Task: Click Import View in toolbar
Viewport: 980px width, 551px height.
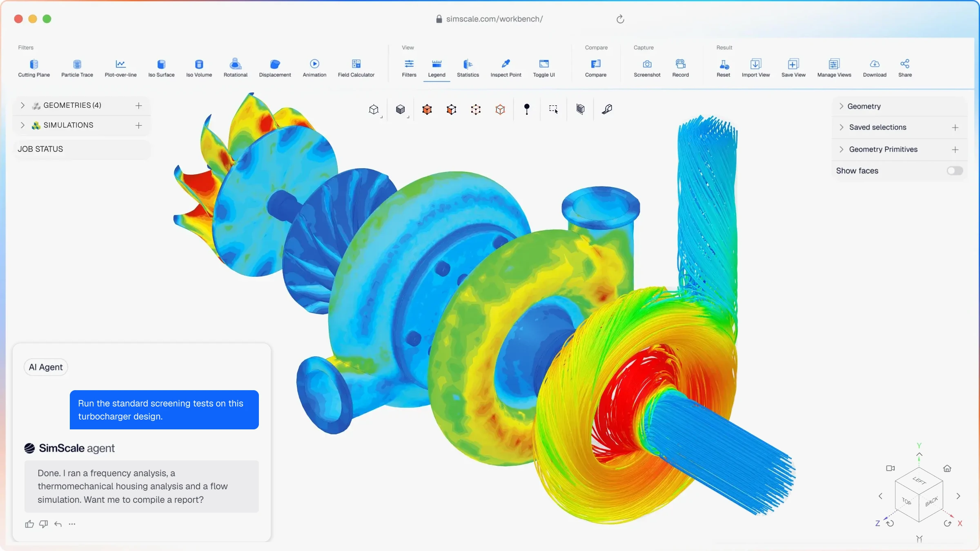Action: pyautogui.click(x=756, y=68)
